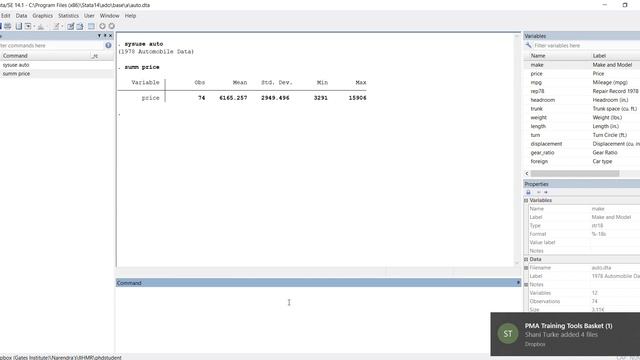Viewport: 640px width, 360px height.
Task: Expand the data Notes property row
Action: coord(526,284)
